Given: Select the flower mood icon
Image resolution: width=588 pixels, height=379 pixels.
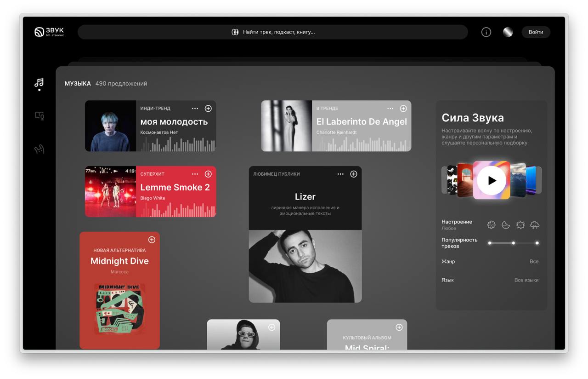Looking at the screenshot, I should coord(492,225).
